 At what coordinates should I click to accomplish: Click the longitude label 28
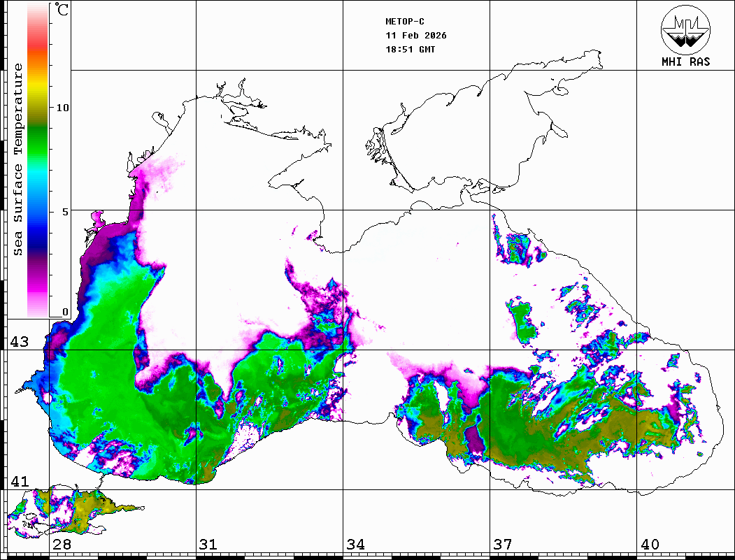coord(62,545)
